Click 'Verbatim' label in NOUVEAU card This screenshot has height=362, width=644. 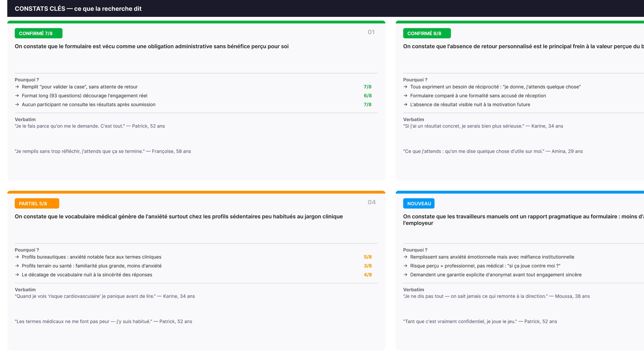(x=413, y=290)
